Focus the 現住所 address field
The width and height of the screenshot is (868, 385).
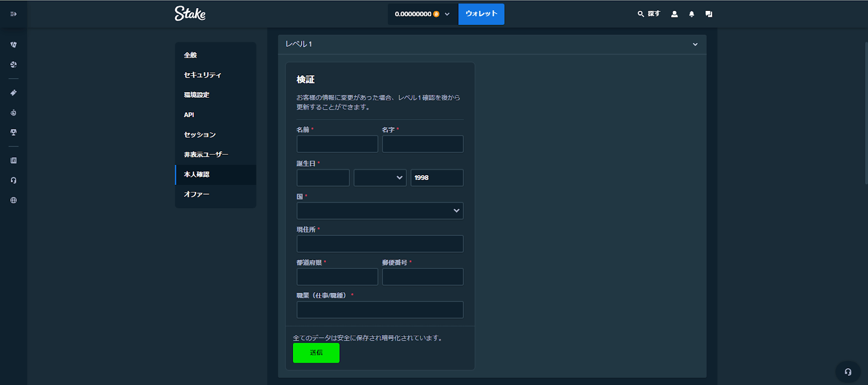pyautogui.click(x=380, y=244)
